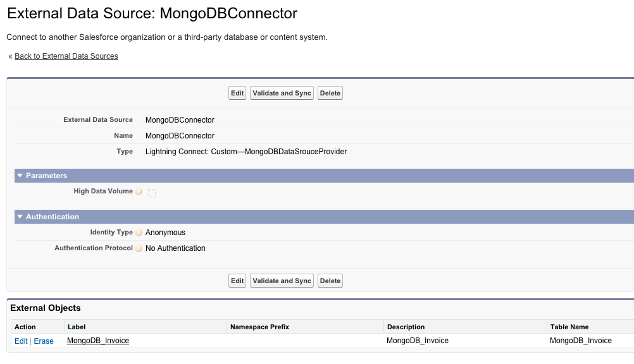Select the No Authentication value
The width and height of the screenshot is (634, 364).
point(175,248)
